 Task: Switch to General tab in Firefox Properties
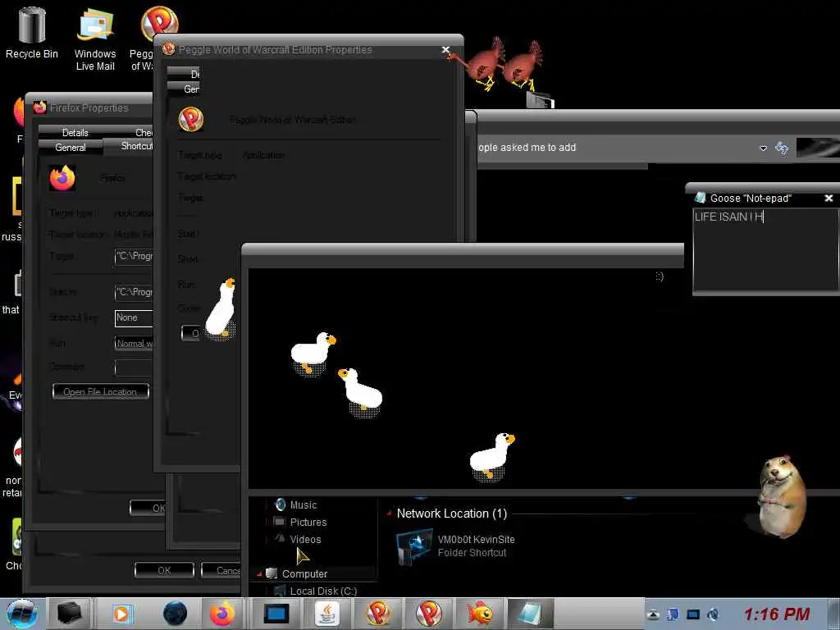(71, 147)
